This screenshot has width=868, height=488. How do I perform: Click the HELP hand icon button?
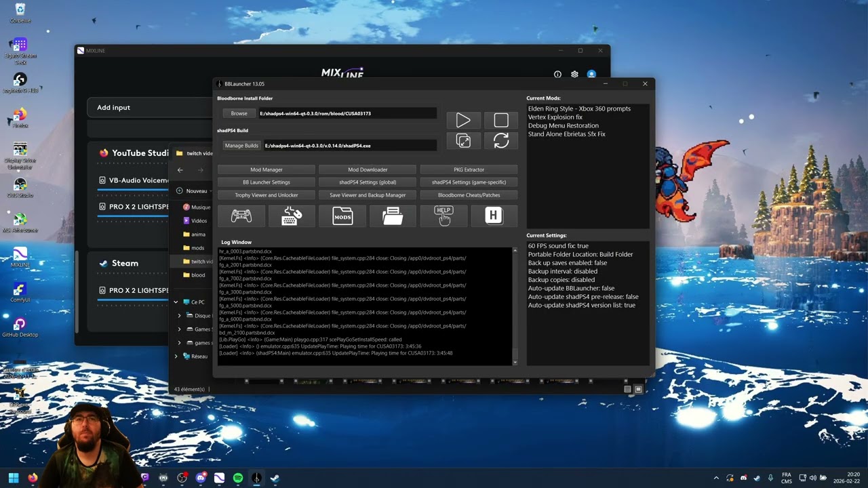443,216
